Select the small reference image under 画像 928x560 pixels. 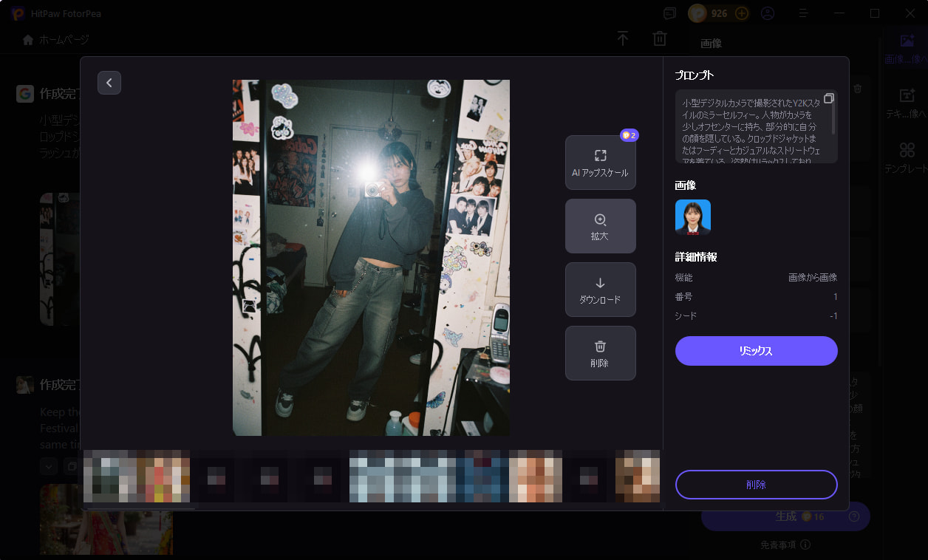[692, 217]
